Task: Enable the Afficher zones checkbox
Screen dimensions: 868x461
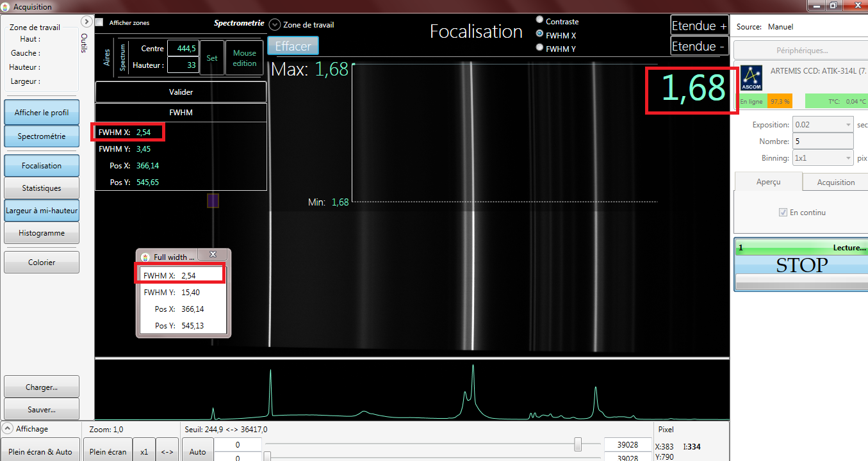Action: 99,22
